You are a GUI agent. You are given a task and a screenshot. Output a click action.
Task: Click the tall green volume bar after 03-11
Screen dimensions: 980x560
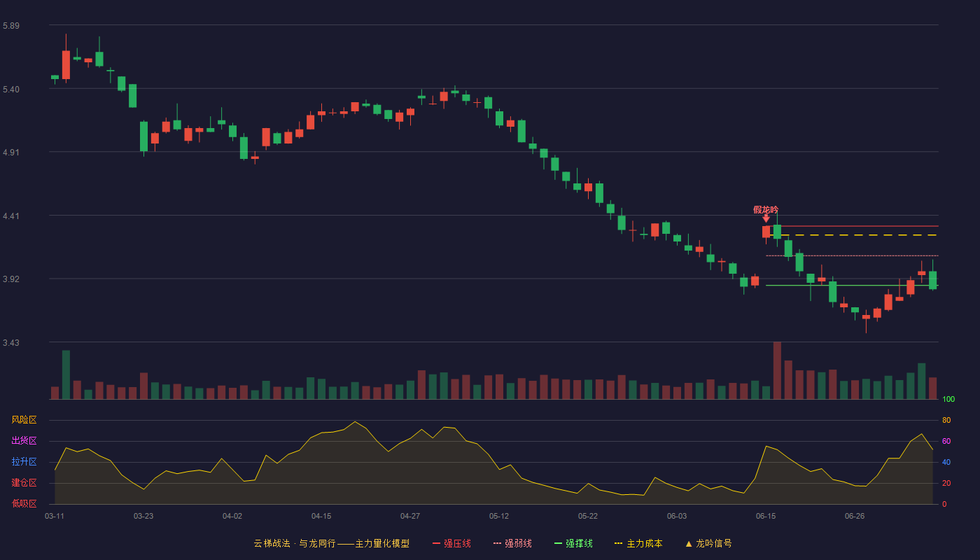66,374
